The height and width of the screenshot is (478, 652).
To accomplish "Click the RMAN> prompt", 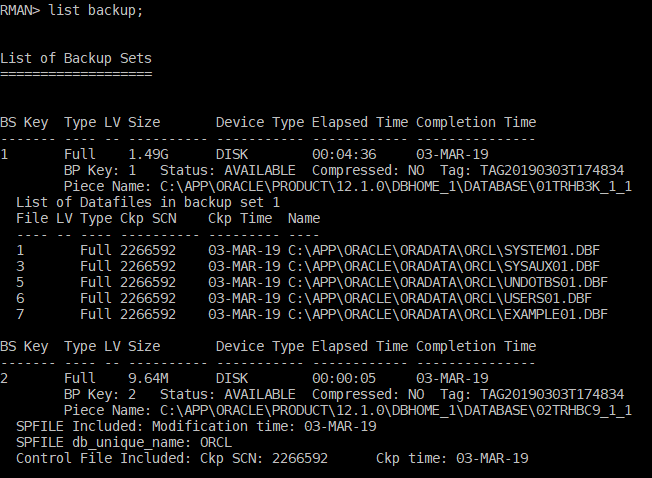I will pos(20,10).
